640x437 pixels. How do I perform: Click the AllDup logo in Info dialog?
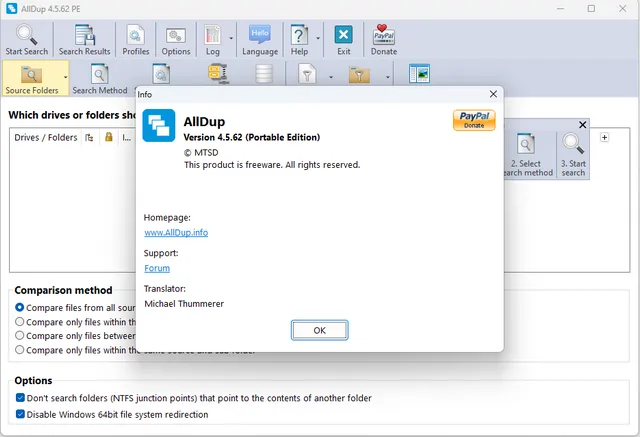pyautogui.click(x=159, y=125)
